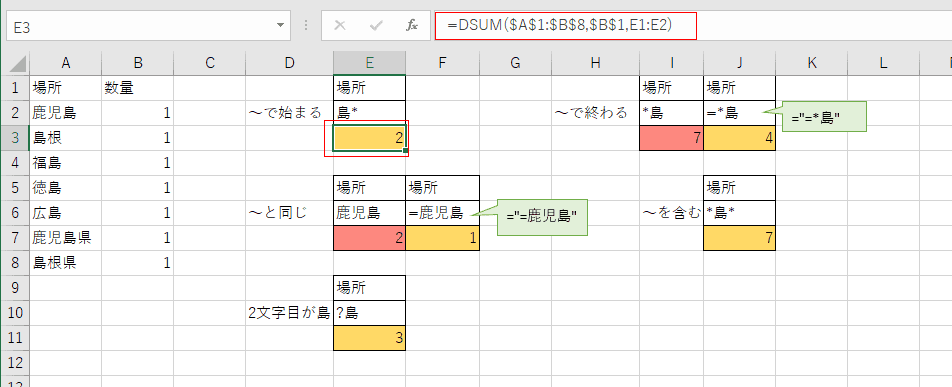The height and width of the screenshot is (387, 952).
Task: Click the Insert Function fx icon
Action: [x=412, y=26]
